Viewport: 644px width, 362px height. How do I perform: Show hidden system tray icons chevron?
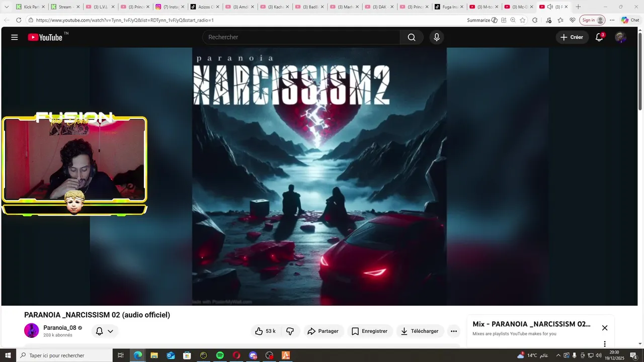point(558,355)
